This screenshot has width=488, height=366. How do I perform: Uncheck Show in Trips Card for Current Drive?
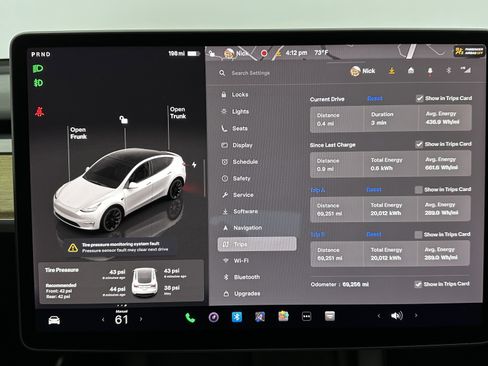(x=419, y=98)
